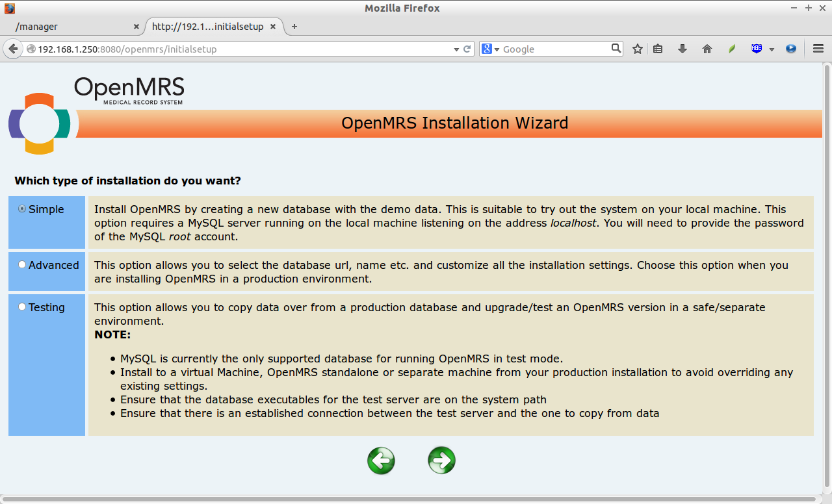
Task: Reload the page via the refresh icon
Action: coord(467,49)
